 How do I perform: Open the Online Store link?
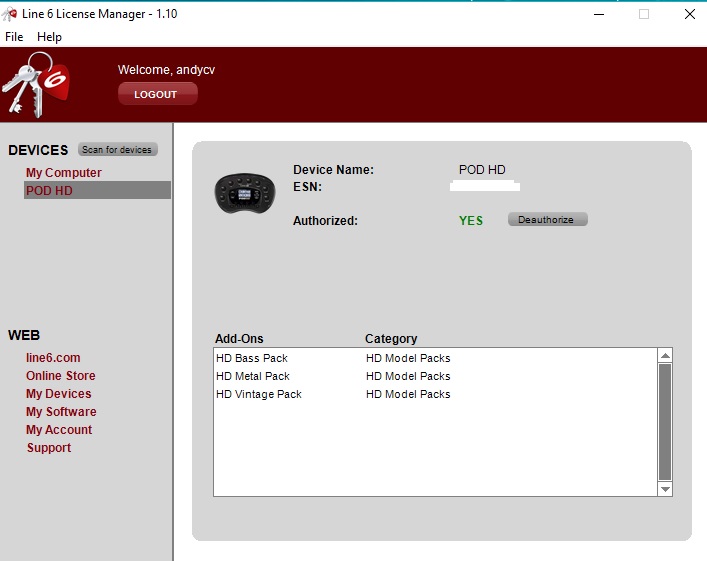point(60,376)
